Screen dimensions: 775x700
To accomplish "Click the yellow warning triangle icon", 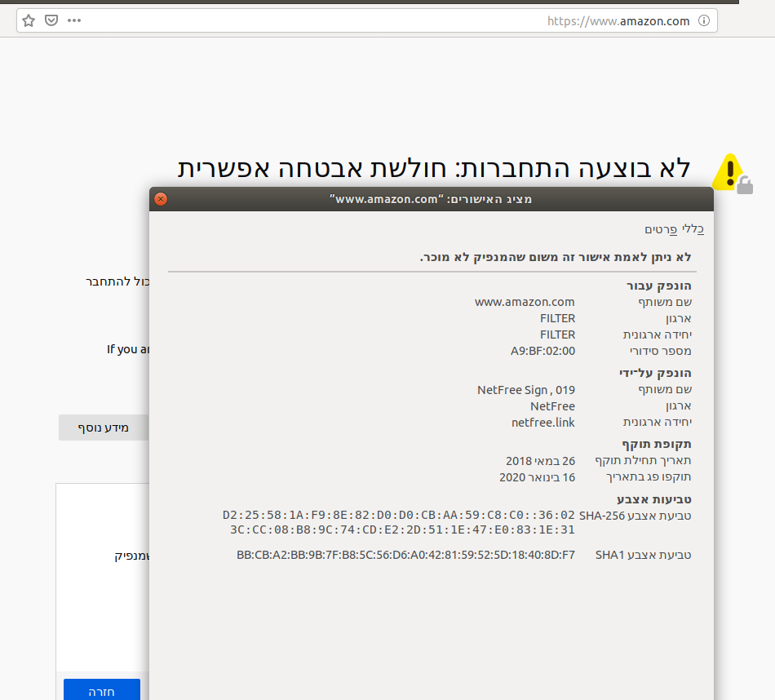I will click(x=728, y=172).
